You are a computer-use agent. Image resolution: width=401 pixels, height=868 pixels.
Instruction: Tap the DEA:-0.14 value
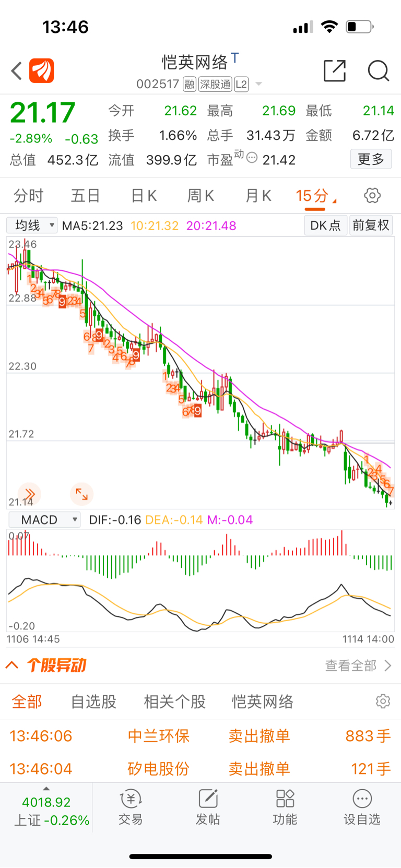(174, 520)
